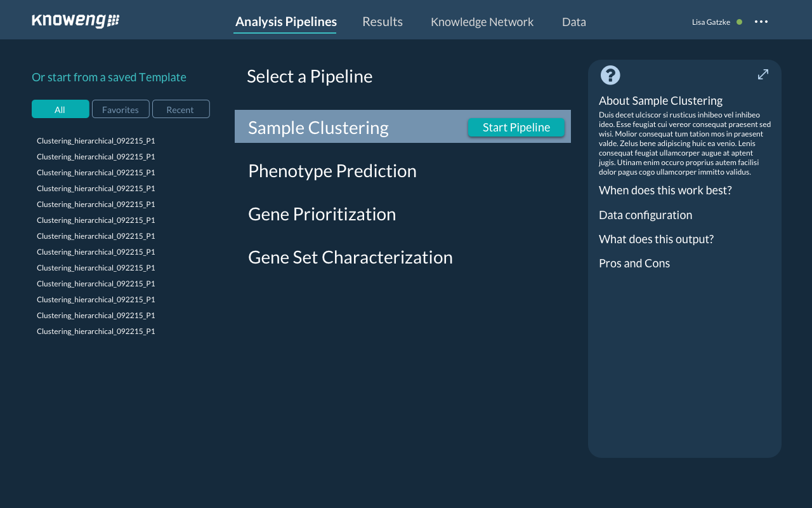The height and width of the screenshot is (508, 812).
Task: Click the help question mark icon
Action: pyautogui.click(x=610, y=75)
